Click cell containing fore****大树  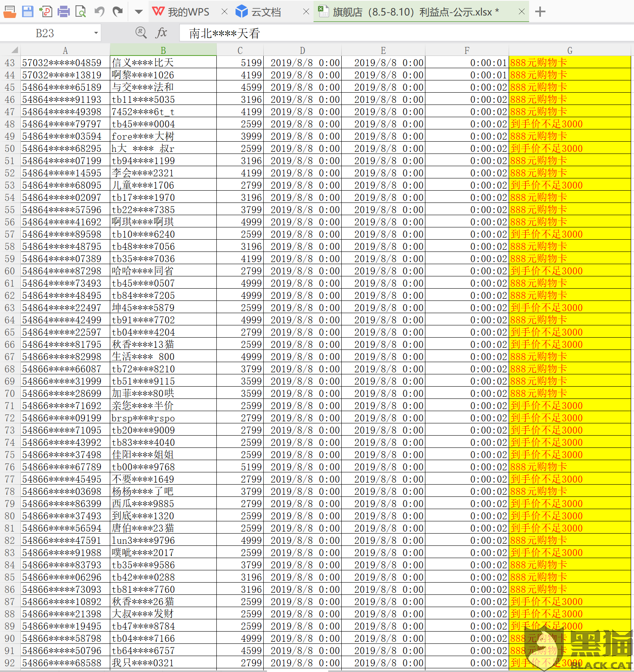(163, 136)
